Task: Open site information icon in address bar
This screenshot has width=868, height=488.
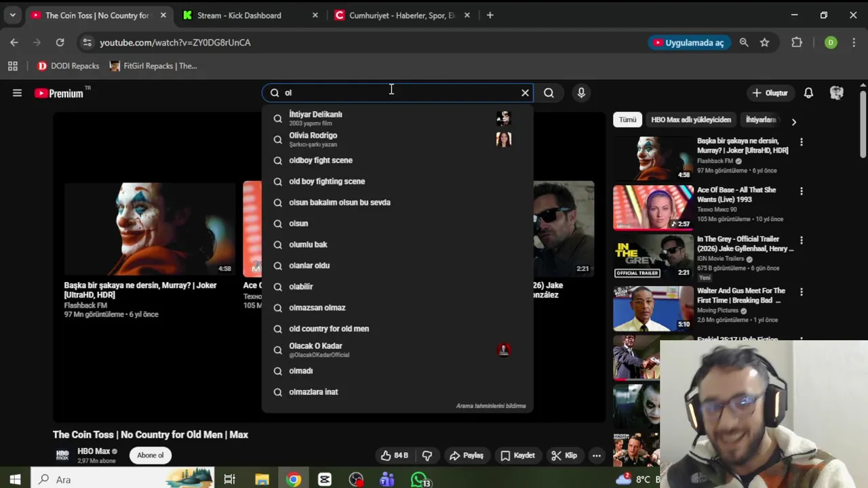Action: click(x=87, y=42)
